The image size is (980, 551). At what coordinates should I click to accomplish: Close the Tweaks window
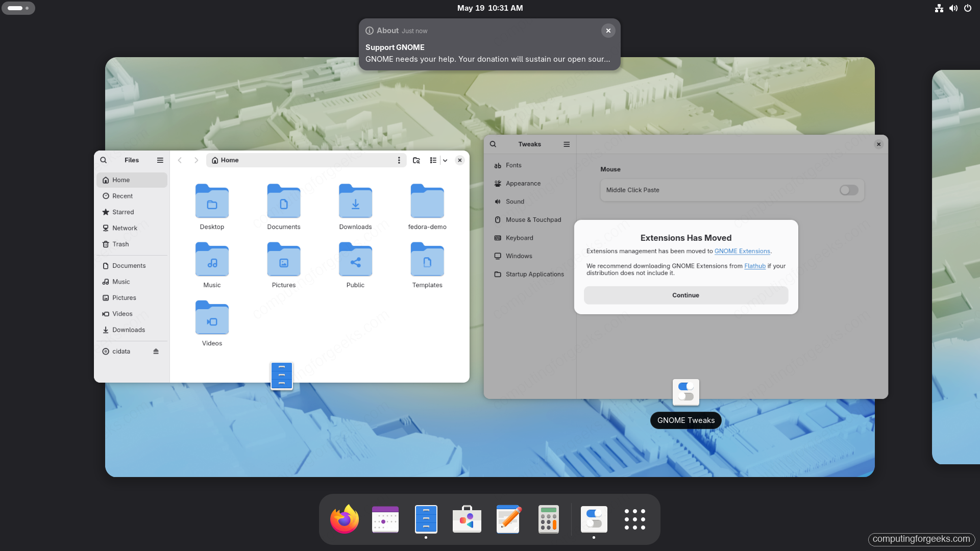(x=879, y=144)
